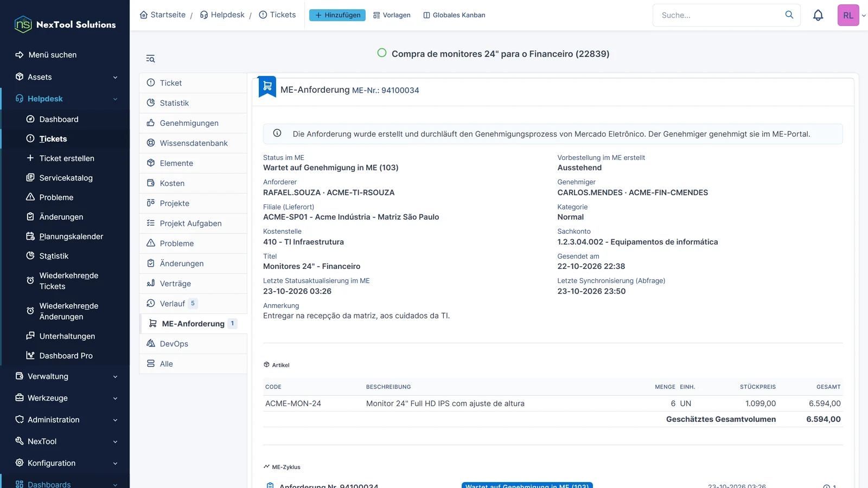Go to Tickets breadcrumb
Image resolution: width=868 pixels, height=488 pixels.
[x=277, y=15]
